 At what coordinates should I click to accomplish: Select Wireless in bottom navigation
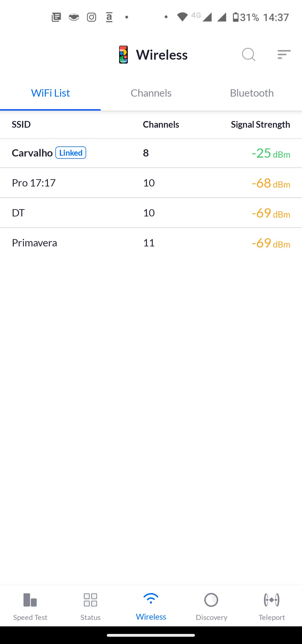pos(151,606)
